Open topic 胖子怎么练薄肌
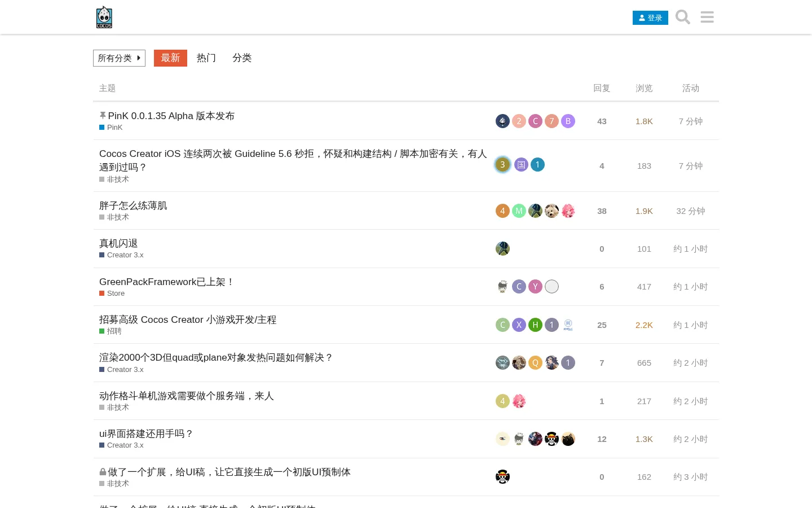The height and width of the screenshot is (508, 812). [133, 205]
